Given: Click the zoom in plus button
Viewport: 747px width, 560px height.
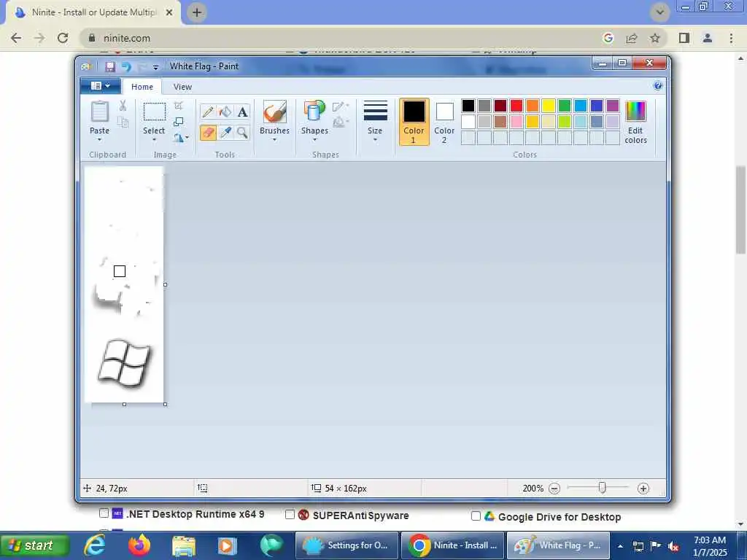Looking at the screenshot, I should 643,489.
